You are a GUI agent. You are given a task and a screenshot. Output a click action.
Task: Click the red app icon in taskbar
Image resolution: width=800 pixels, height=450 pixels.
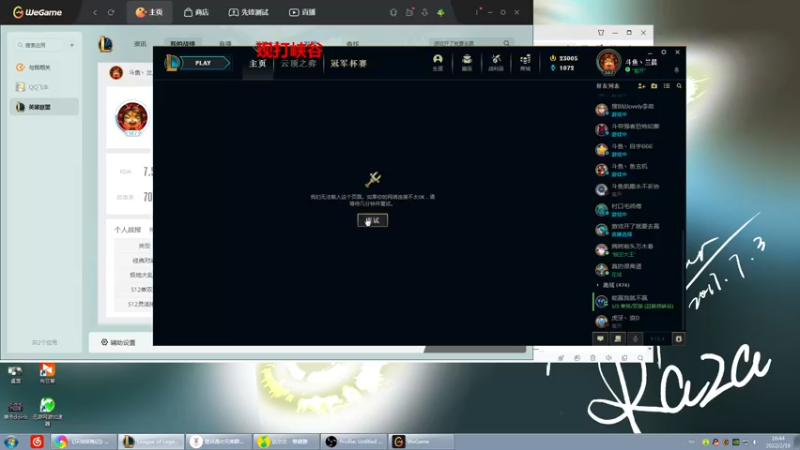(37, 441)
